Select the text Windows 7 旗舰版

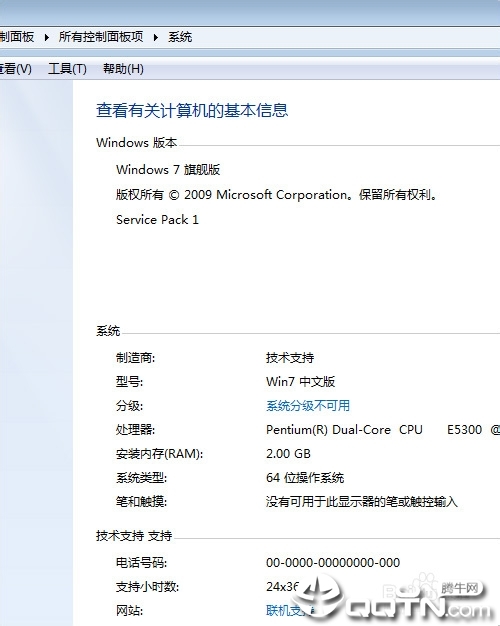[168, 169]
